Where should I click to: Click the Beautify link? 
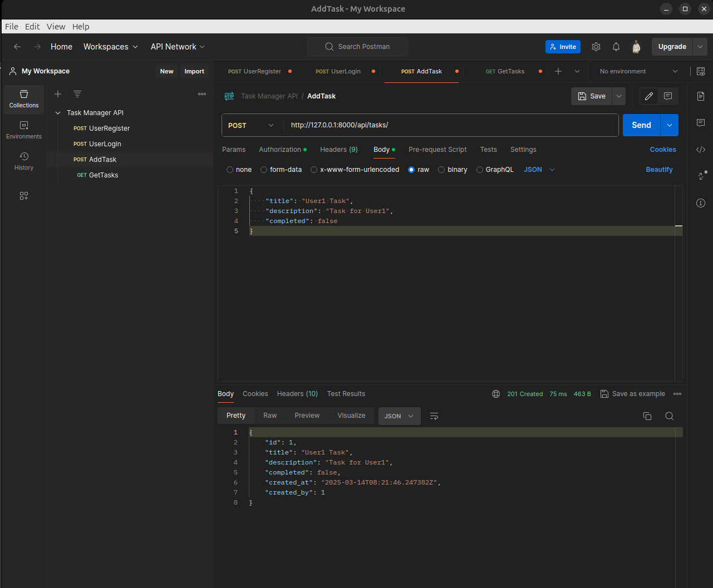(659, 170)
